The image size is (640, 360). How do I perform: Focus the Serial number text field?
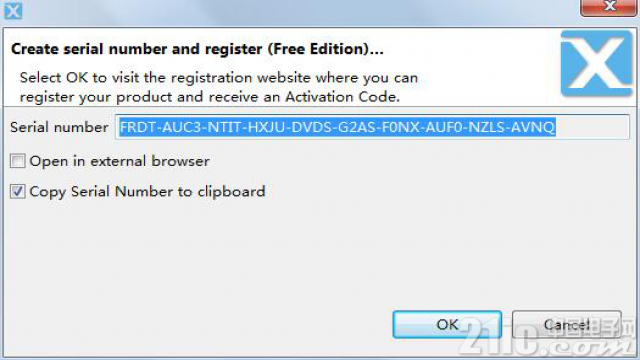coord(372,127)
